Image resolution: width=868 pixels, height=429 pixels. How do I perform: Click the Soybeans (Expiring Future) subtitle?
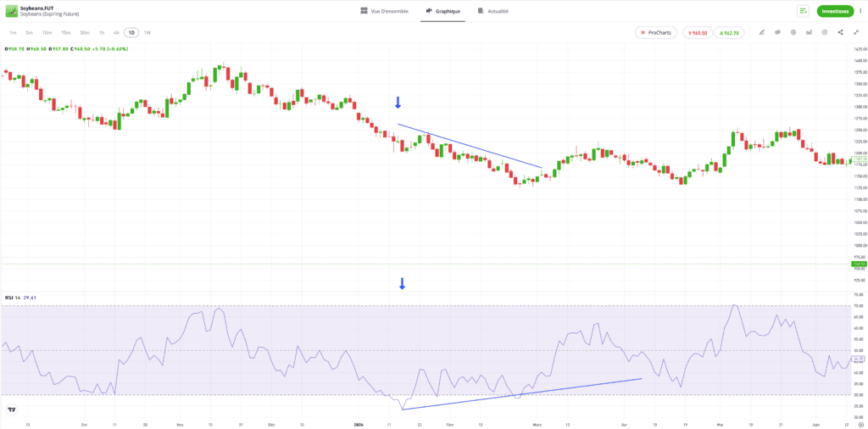coord(50,14)
